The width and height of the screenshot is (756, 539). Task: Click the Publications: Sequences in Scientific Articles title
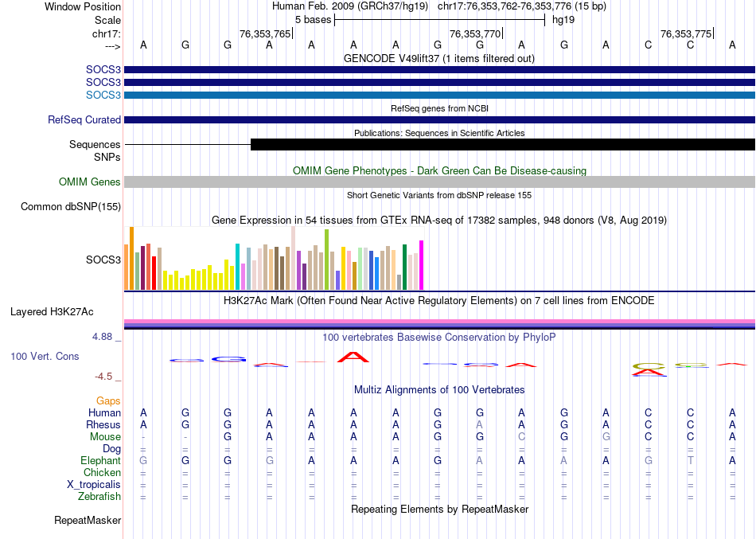439,133
